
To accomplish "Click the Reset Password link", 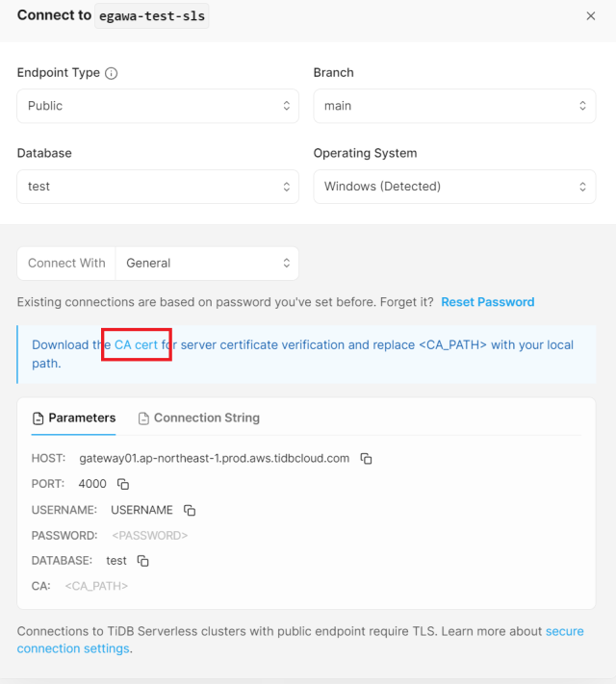I will point(488,302).
